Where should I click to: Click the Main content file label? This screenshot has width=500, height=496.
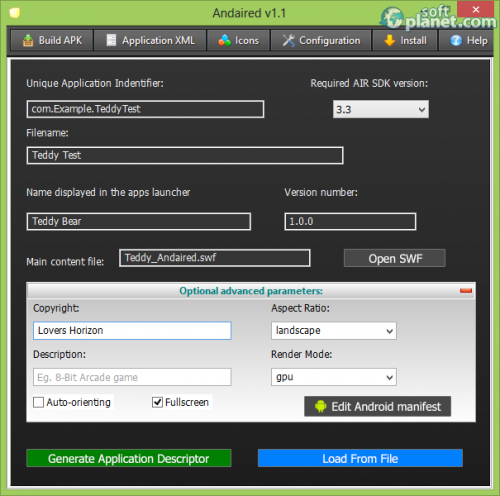[x=65, y=262]
